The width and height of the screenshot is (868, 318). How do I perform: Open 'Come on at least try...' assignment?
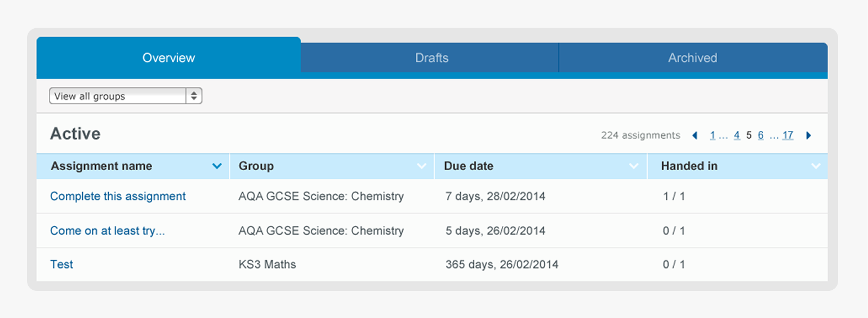108,231
